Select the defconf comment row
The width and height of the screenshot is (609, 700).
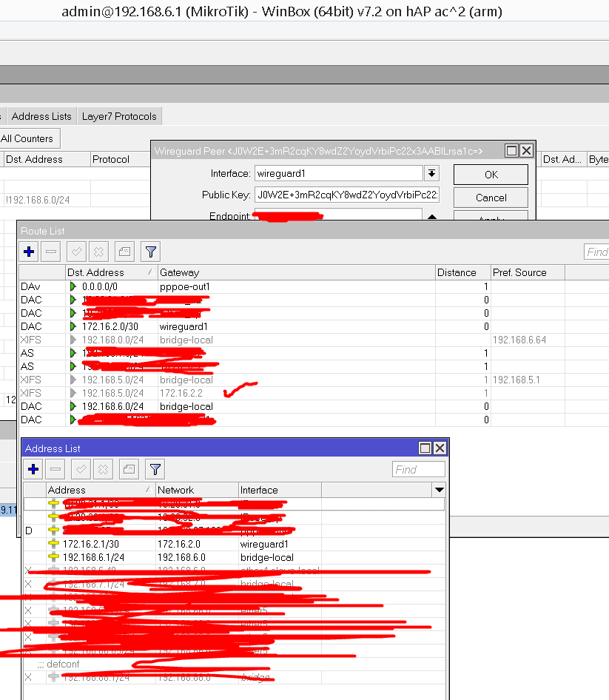[234, 664]
